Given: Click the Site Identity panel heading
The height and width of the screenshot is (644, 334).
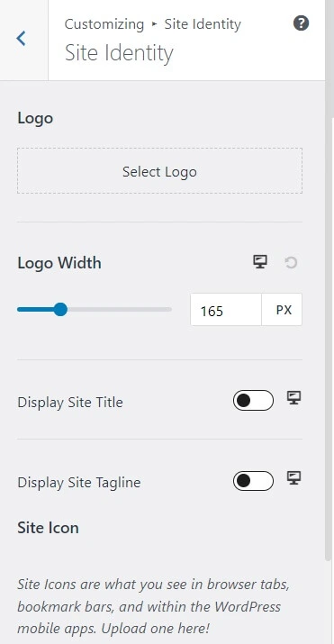Looking at the screenshot, I should (119, 53).
